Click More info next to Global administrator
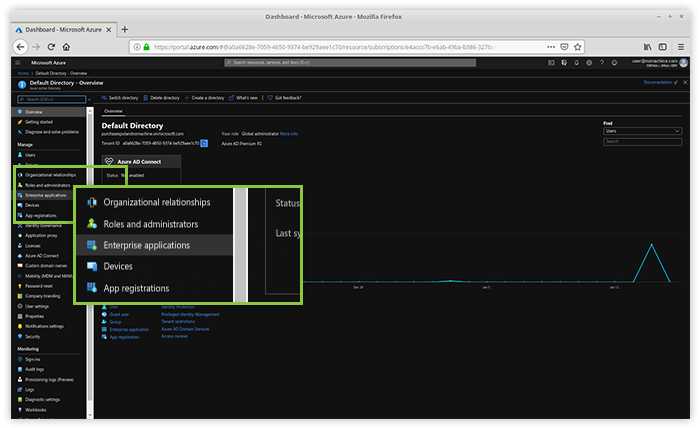The height and width of the screenshot is (428, 700). 289,133
